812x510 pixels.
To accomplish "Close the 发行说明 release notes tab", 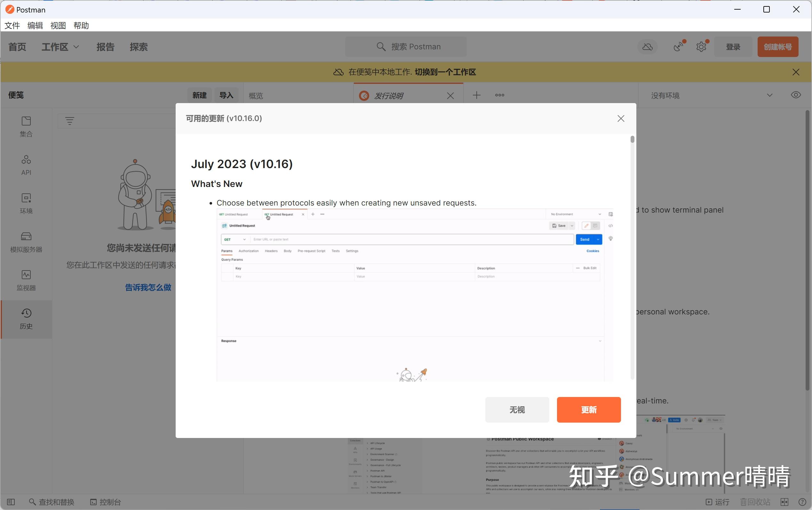I will click(x=450, y=96).
